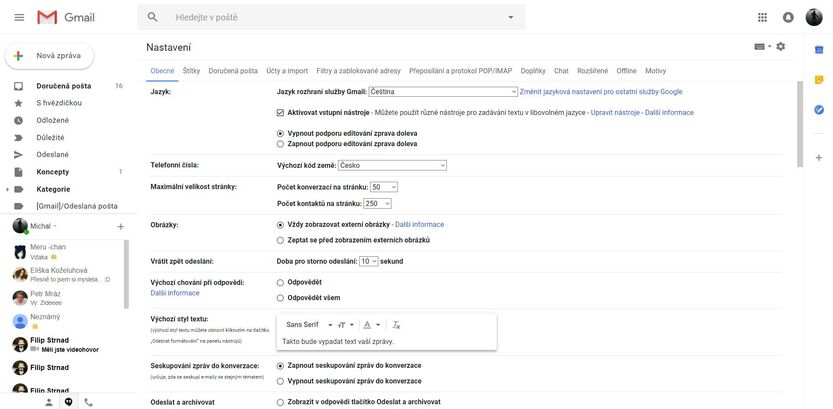Open undo send seconds dropdown 10
This screenshot has width=833, height=409.
pyautogui.click(x=369, y=261)
